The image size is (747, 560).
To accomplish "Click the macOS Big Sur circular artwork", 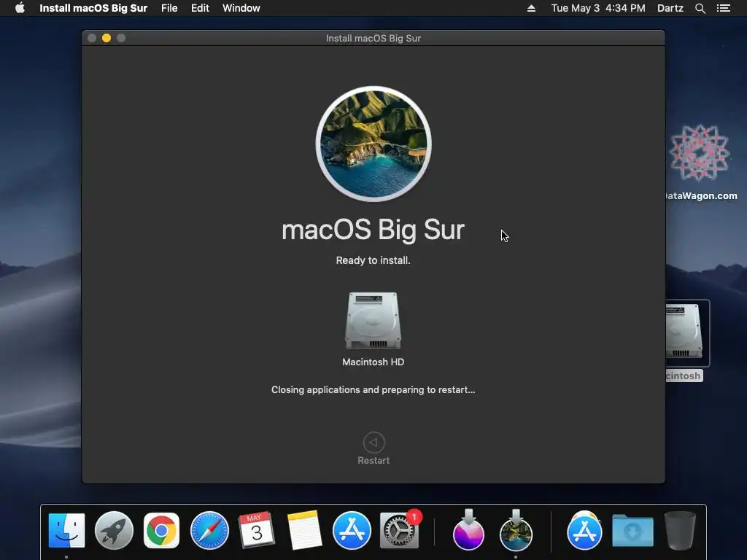I will (373, 144).
